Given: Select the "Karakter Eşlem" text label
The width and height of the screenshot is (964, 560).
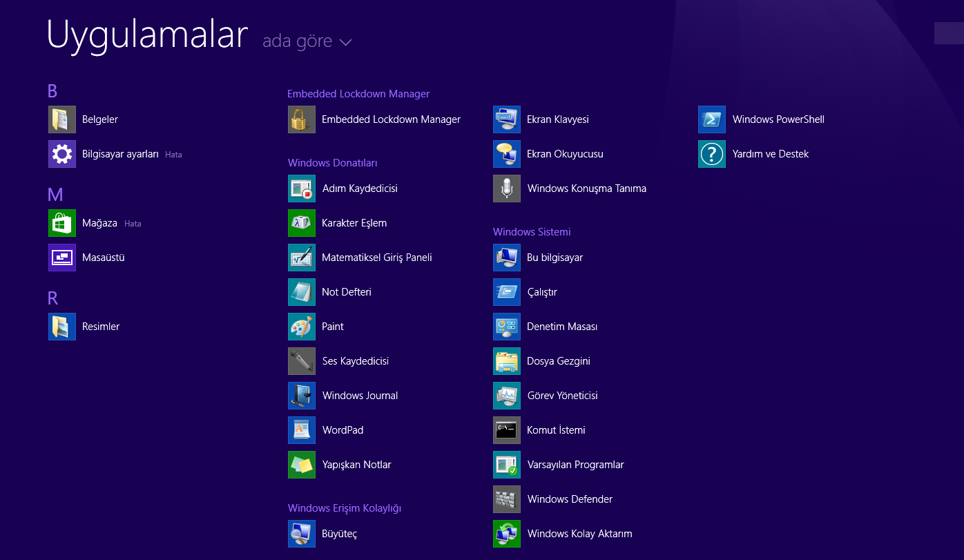Looking at the screenshot, I should click(x=354, y=223).
